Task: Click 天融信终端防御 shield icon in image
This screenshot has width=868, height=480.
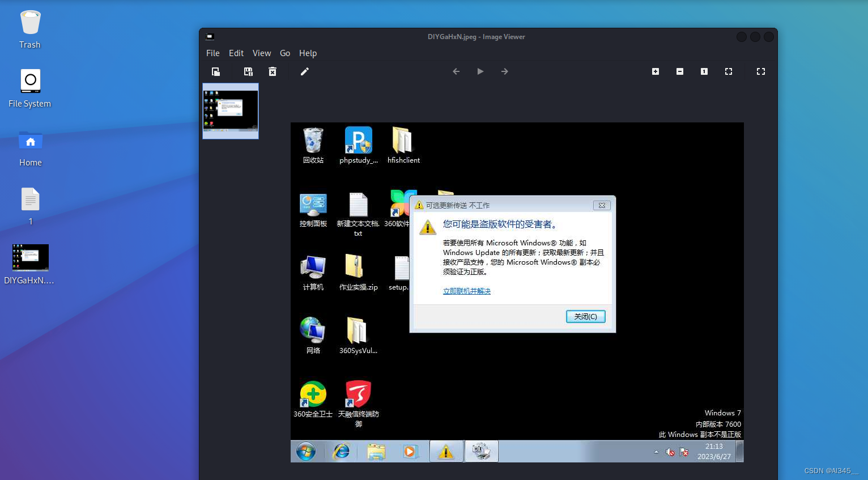Action: click(359, 403)
